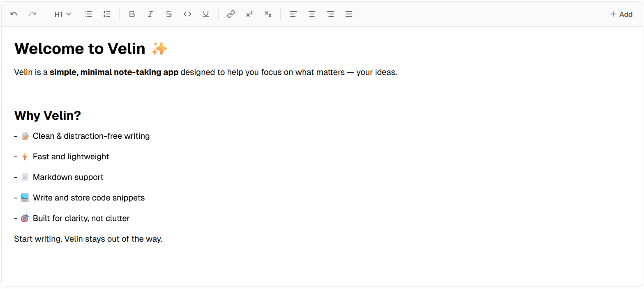Click the 'Markdown support' line
This screenshot has height=289, width=644.
59,177
